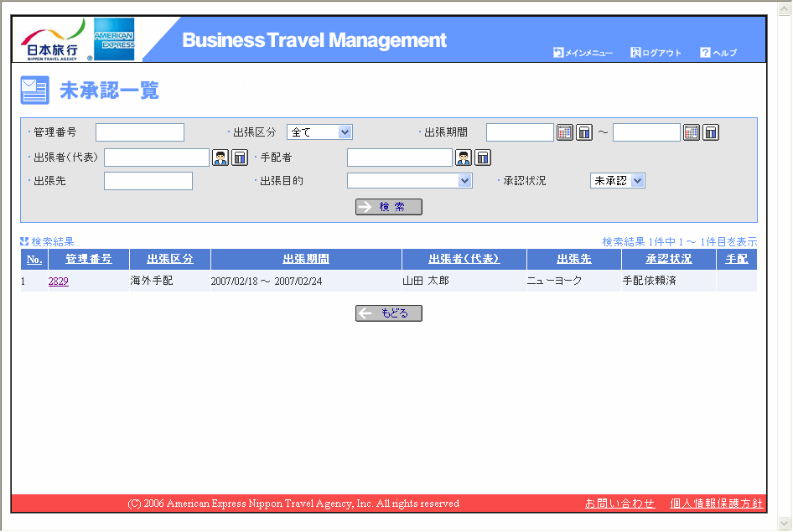Click the trash icon beside 手配者 field
793x532 pixels.
click(x=483, y=158)
